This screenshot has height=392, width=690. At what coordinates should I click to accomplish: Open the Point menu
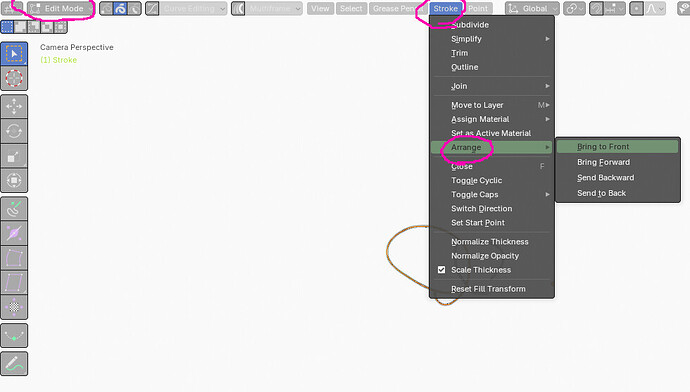tap(478, 8)
